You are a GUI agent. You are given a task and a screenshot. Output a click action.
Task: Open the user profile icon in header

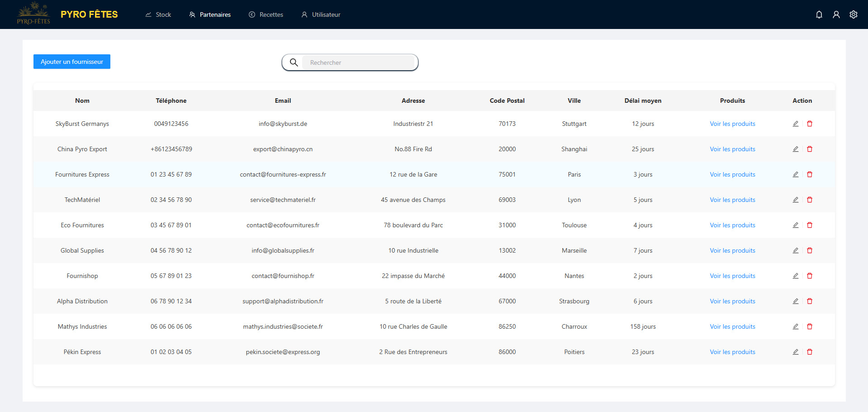[836, 14]
